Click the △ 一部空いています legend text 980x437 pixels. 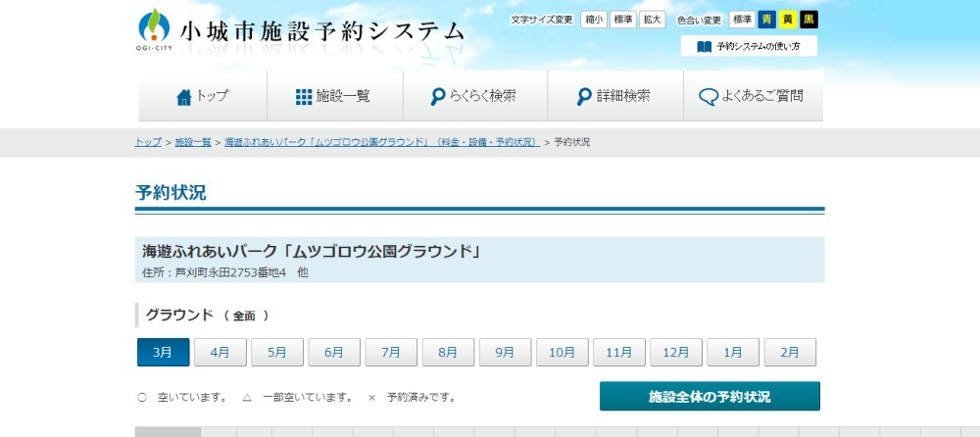[x=298, y=397]
